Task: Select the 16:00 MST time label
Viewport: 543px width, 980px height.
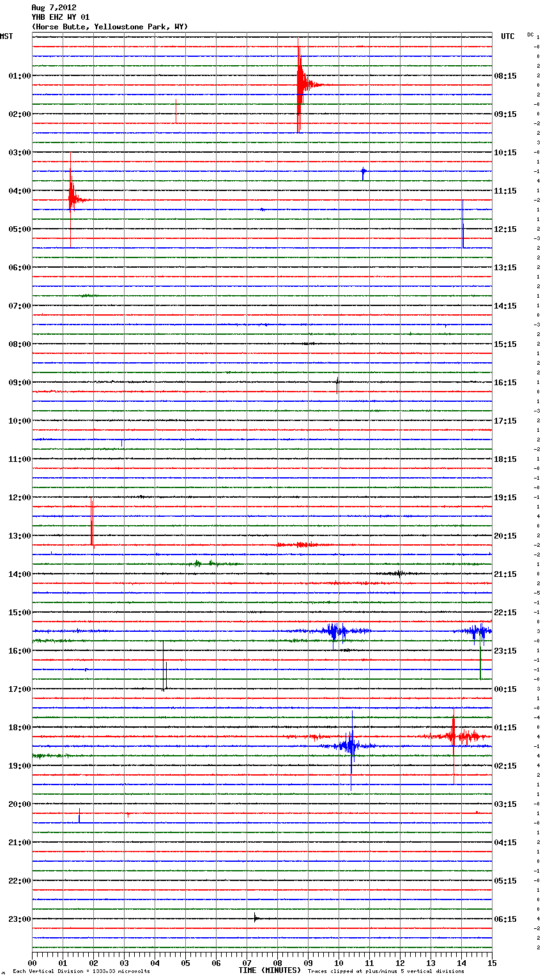Action: click(x=20, y=650)
